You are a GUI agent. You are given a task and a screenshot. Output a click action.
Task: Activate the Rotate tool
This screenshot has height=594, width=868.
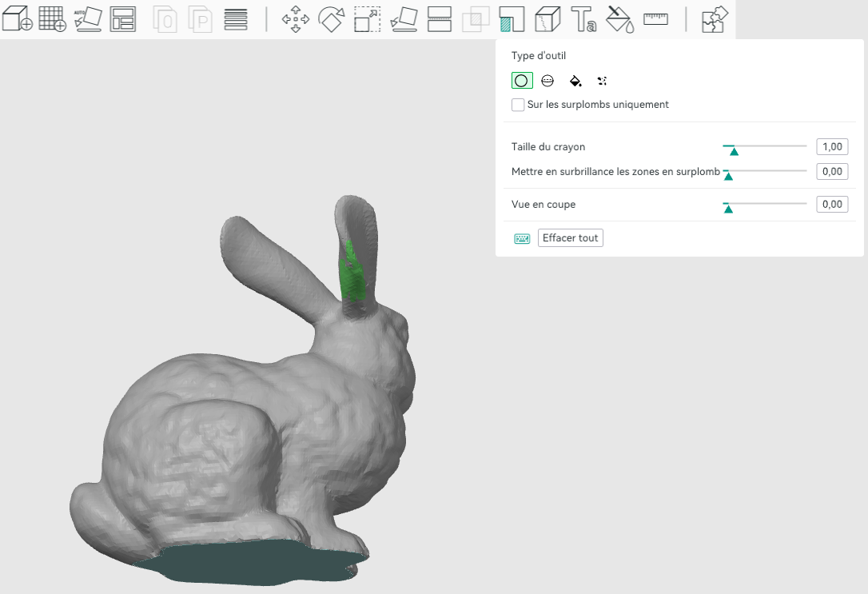[x=332, y=19]
